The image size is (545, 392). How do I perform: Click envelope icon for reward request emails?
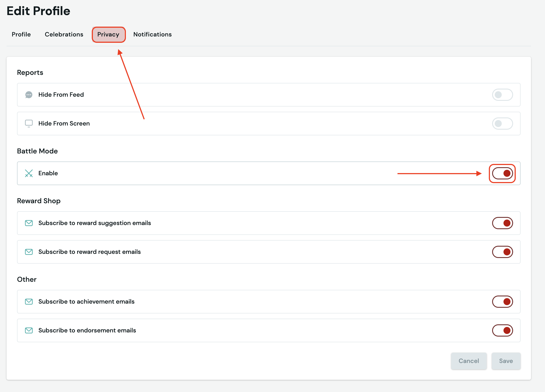click(x=29, y=252)
